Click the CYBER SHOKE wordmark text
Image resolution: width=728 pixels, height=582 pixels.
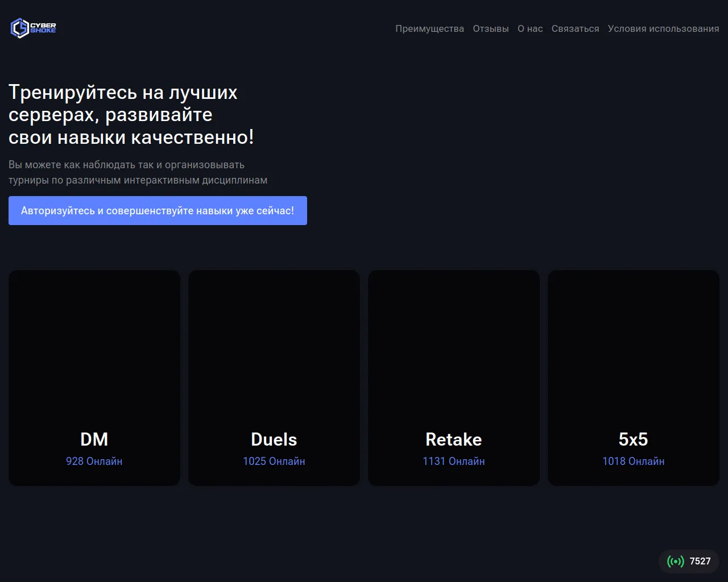(x=43, y=28)
